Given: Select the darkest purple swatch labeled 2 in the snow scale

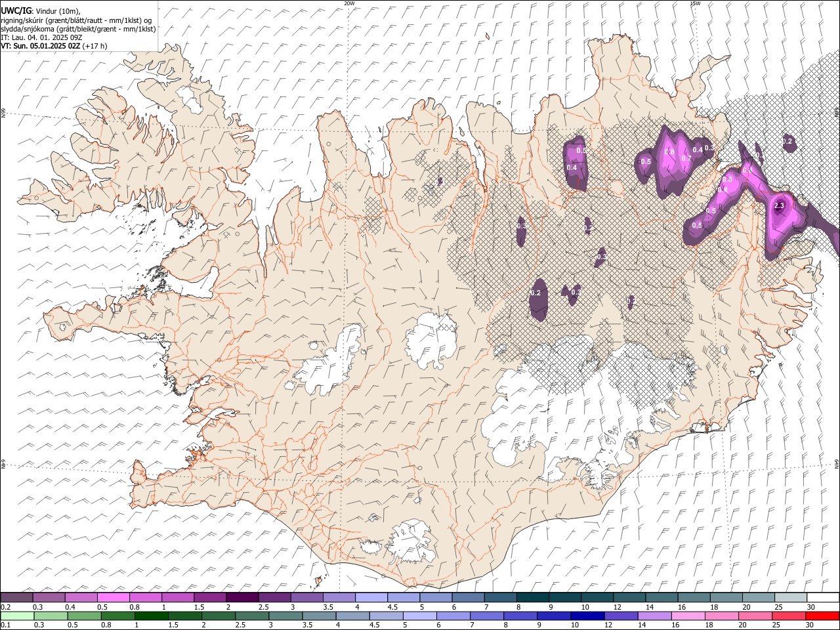Looking at the screenshot, I should click(x=243, y=598).
